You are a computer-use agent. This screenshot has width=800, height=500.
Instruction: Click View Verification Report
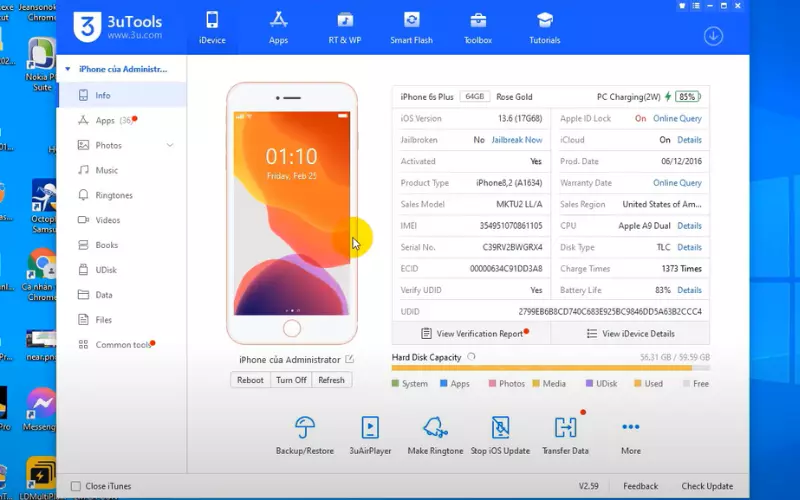coord(471,334)
